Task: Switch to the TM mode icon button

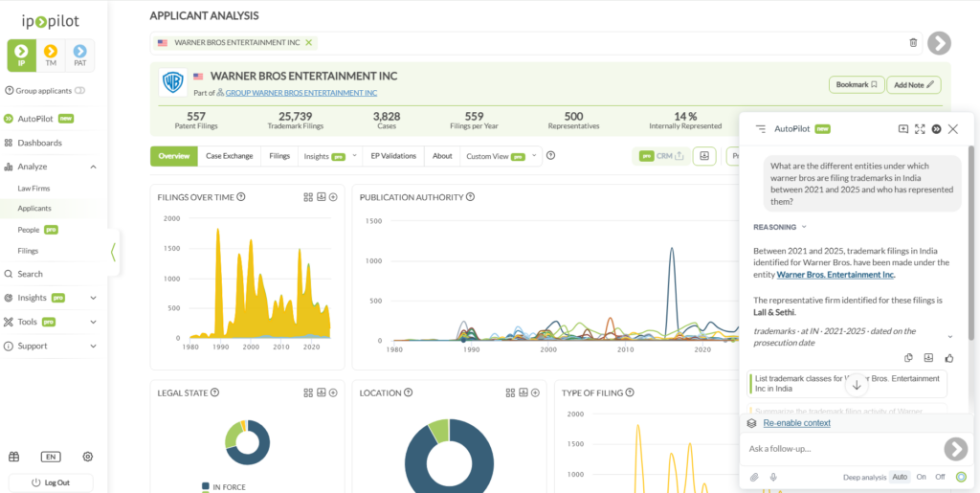Action: click(x=51, y=56)
